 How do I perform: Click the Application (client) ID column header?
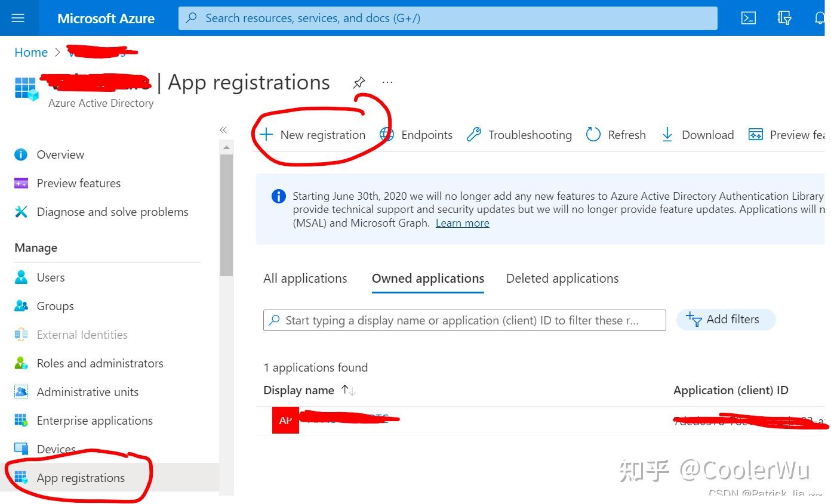(x=731, y=391)
